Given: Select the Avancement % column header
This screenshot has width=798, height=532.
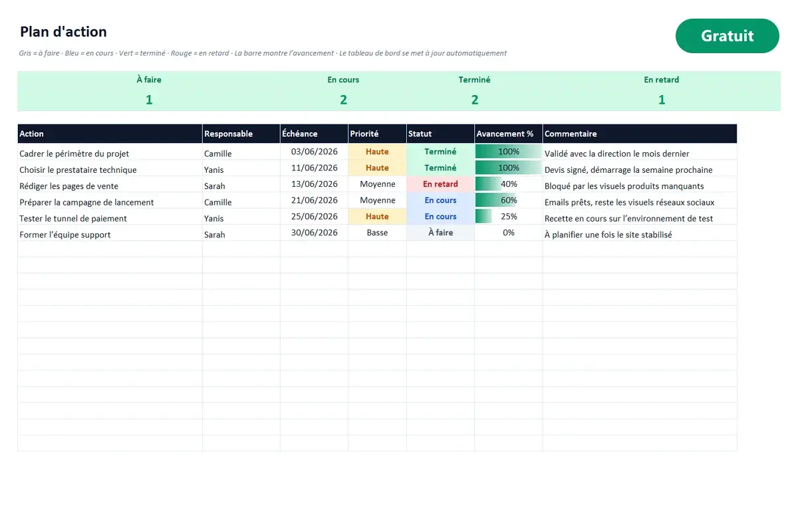Looking at the screenshot, I should 509,134.
